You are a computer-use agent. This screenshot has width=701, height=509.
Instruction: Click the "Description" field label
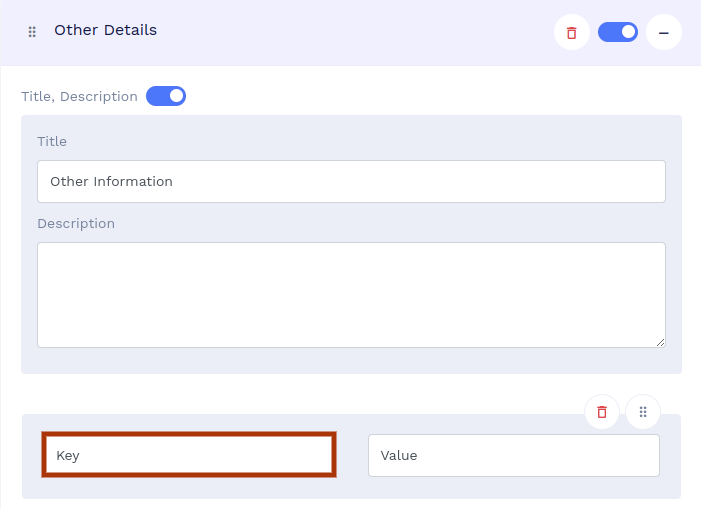point(76,223)
